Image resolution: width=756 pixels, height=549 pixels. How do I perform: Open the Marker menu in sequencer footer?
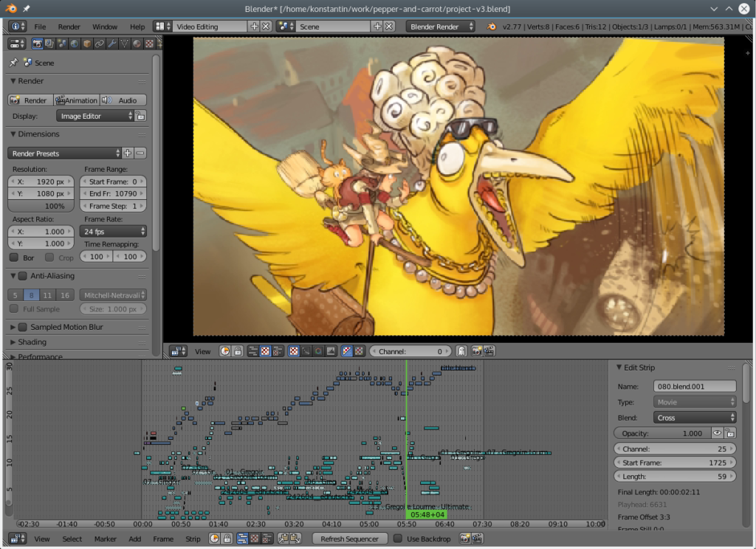pyautogui.click(x=105, y=539)
